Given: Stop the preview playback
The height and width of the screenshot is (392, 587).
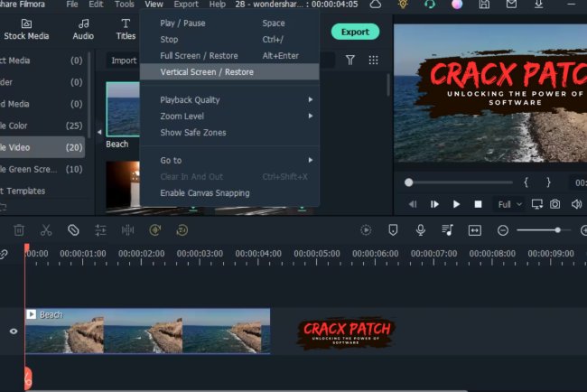Looking at the screenshot, I should point(478,204).
